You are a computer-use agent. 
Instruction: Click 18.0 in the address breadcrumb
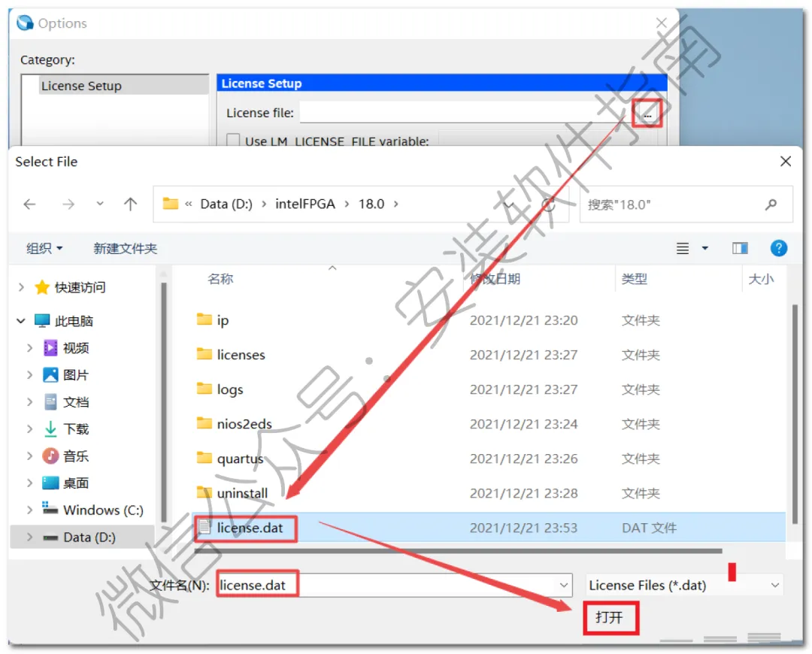371,204
